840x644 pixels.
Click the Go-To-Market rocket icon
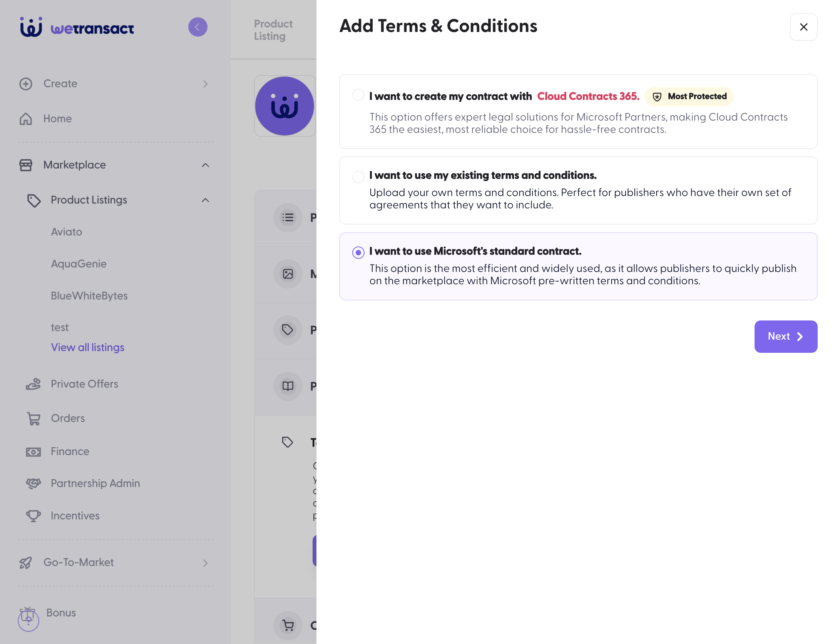[26, 563]
